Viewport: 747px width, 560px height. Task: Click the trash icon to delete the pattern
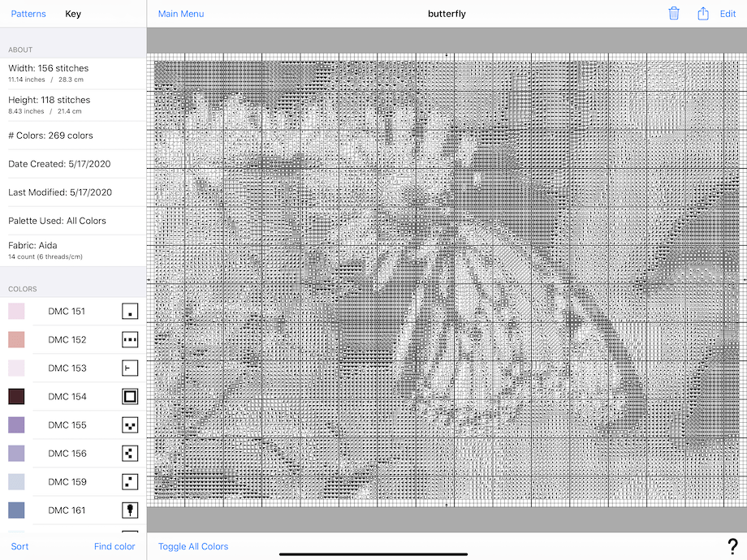(674, 14)
